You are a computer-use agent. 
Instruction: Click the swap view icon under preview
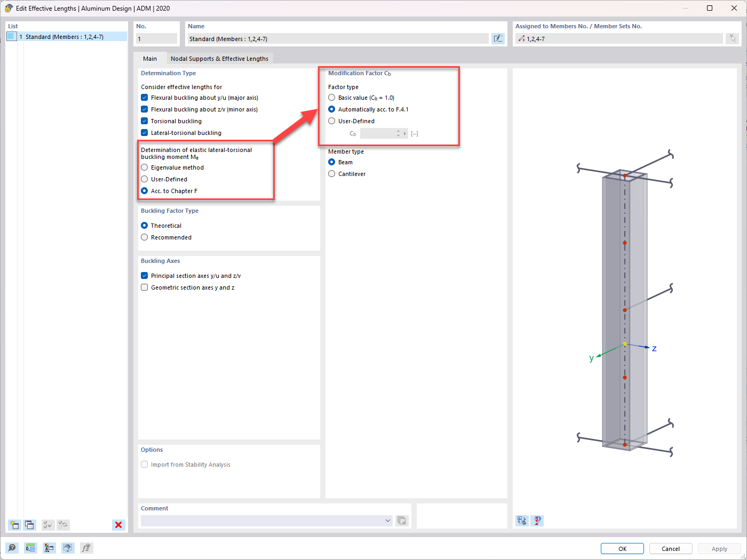[x=522, y=521]
